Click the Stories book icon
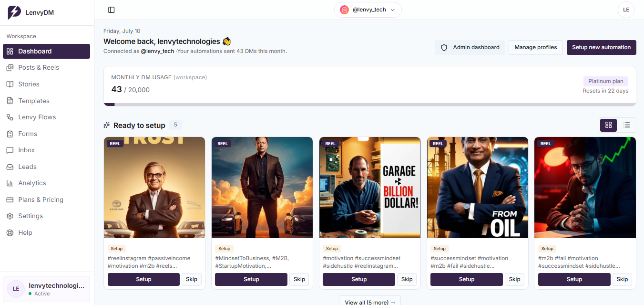Viewport: 644px width, 305px height. pyautogui.click(x=10, y=84)
